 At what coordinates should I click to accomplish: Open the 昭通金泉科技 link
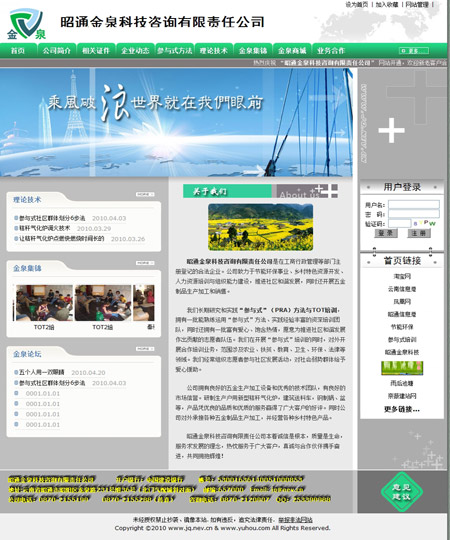click(402, 352)
